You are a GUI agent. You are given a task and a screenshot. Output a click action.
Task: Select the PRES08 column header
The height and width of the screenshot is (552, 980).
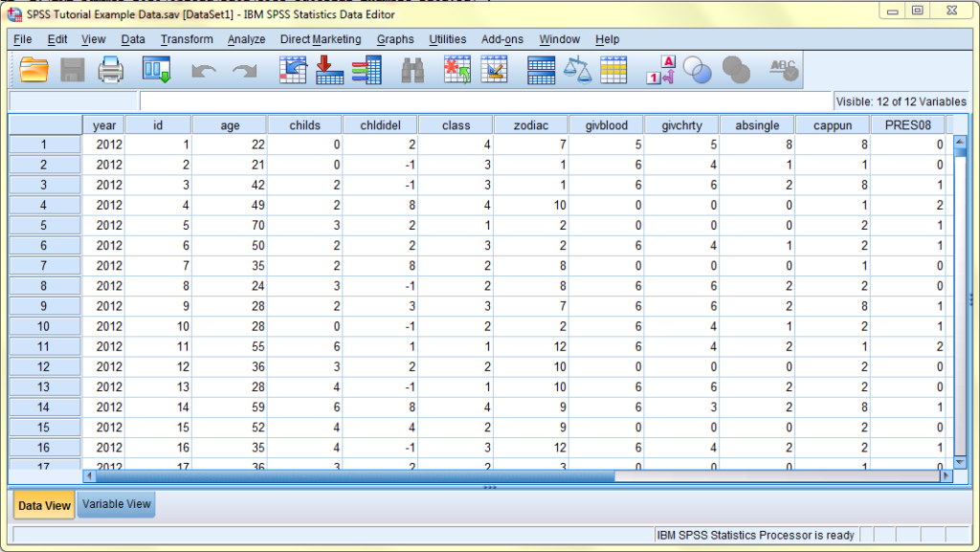tap(907, 125)
